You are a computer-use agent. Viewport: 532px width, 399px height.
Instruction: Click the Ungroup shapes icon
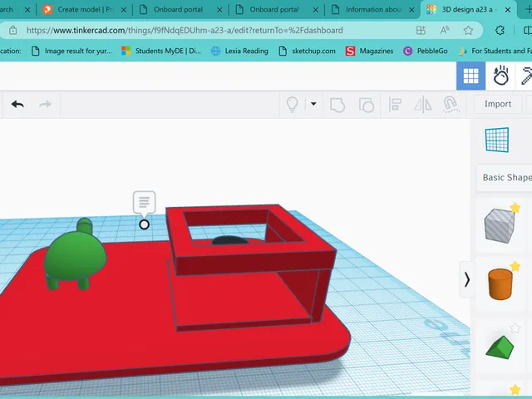[x=367, y=105]
